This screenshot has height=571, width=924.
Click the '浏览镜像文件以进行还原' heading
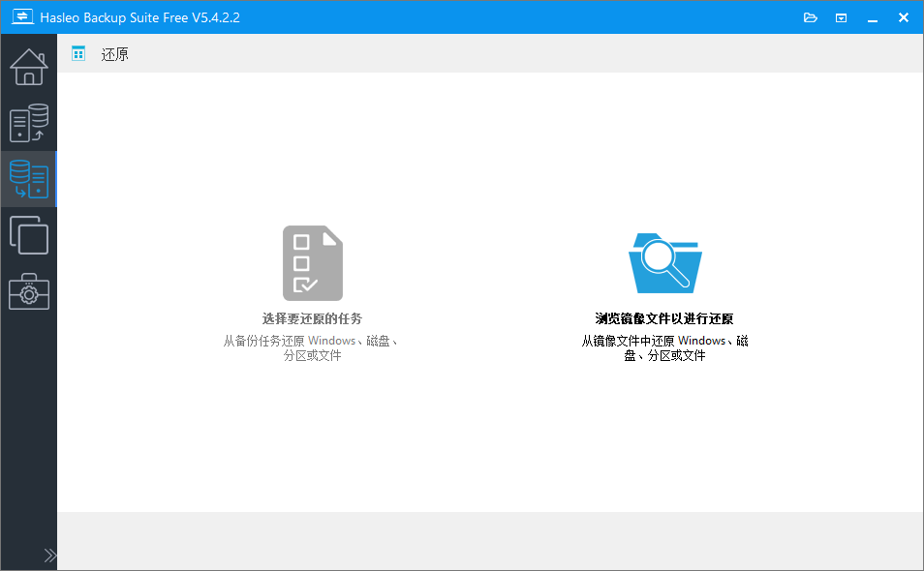[x=664, y=318]
